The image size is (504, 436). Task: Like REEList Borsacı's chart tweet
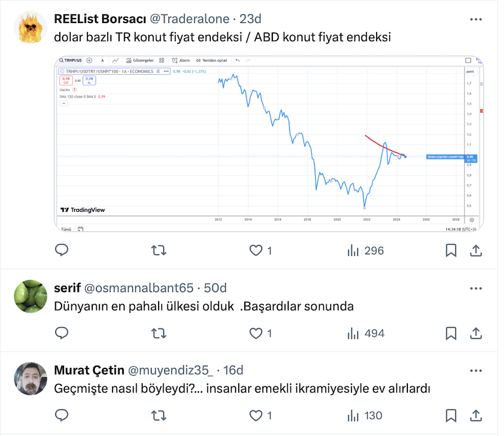click(x=256, y=251)
